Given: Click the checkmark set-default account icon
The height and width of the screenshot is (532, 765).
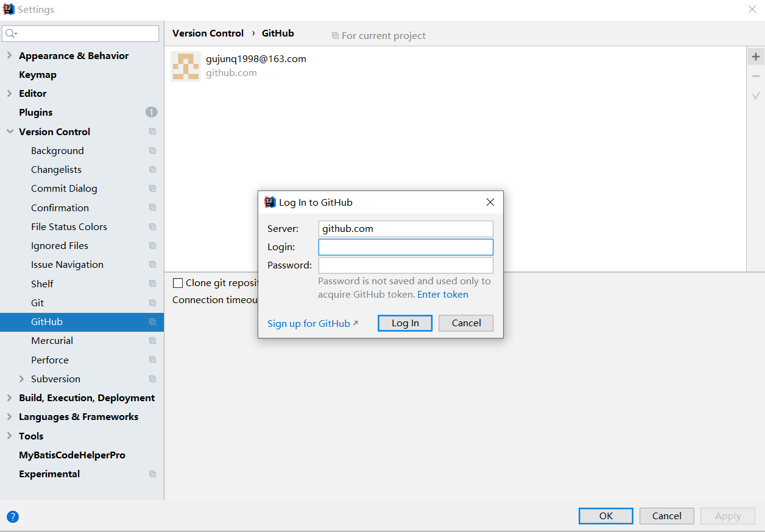Looking at the screenshot, I should point(755,96).
